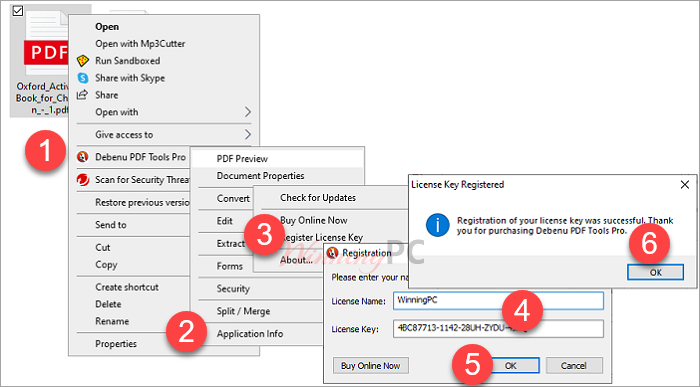Choose Delete in context menu
The image size is (700, 387).
(108, 304)
